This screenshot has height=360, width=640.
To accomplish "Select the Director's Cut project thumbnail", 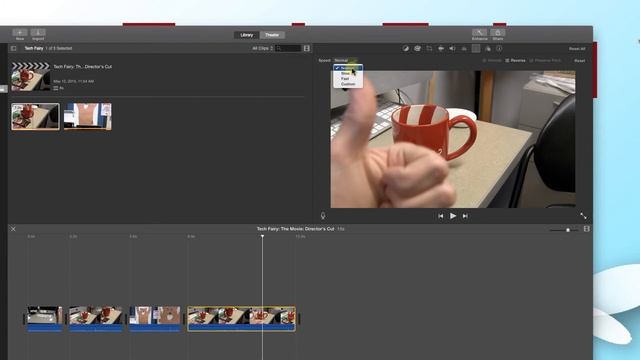I will 31,76.
